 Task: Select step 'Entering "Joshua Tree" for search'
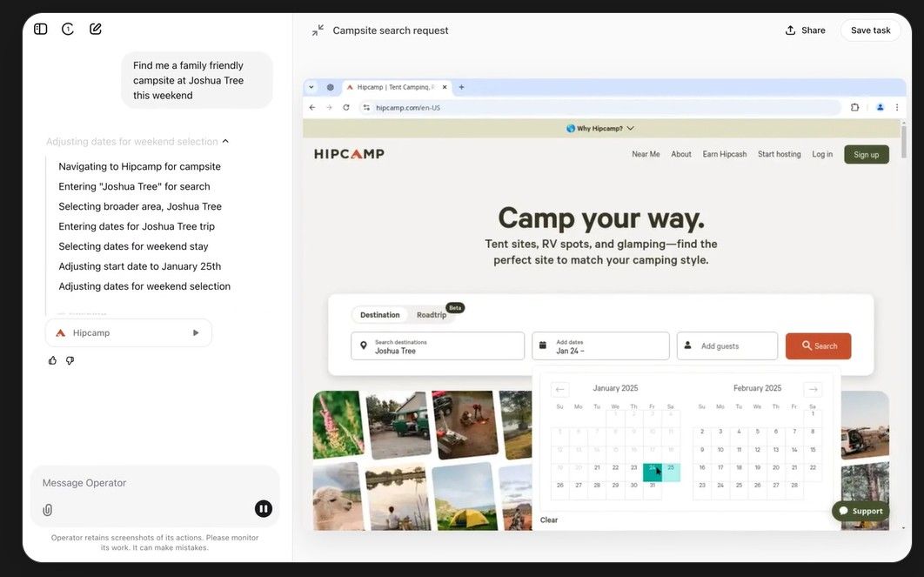coord(134,187)
